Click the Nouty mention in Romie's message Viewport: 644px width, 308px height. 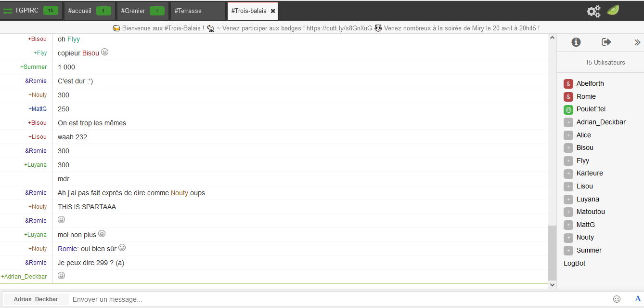coord(180,193)
